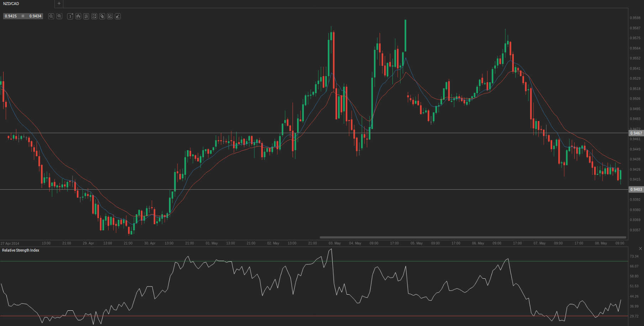Select the 0.9403 price level marker
This screenshot has width=644, height=326.
pyautogui.click(x=636, y=189)
